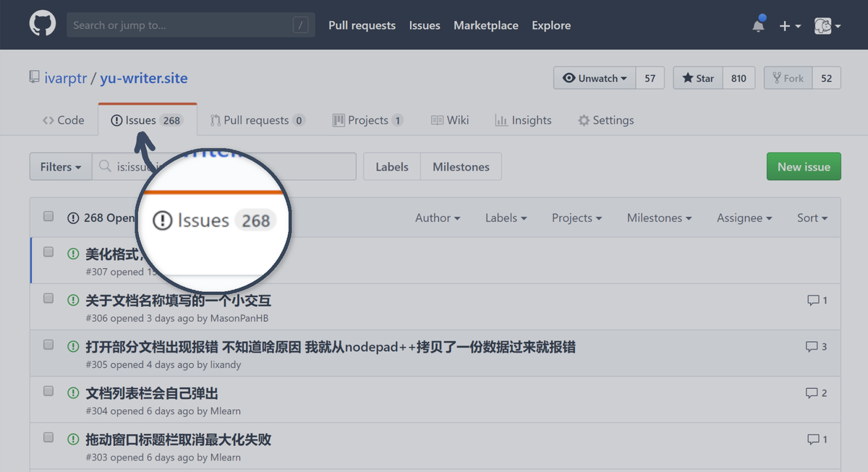Open the Settings tab
The height and width of the screenshot is (472, 868).
point(605,120)
